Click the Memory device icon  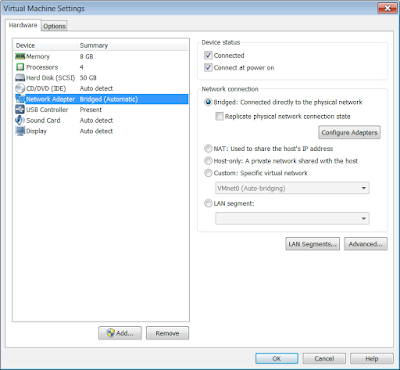click(x=20, y=56)
